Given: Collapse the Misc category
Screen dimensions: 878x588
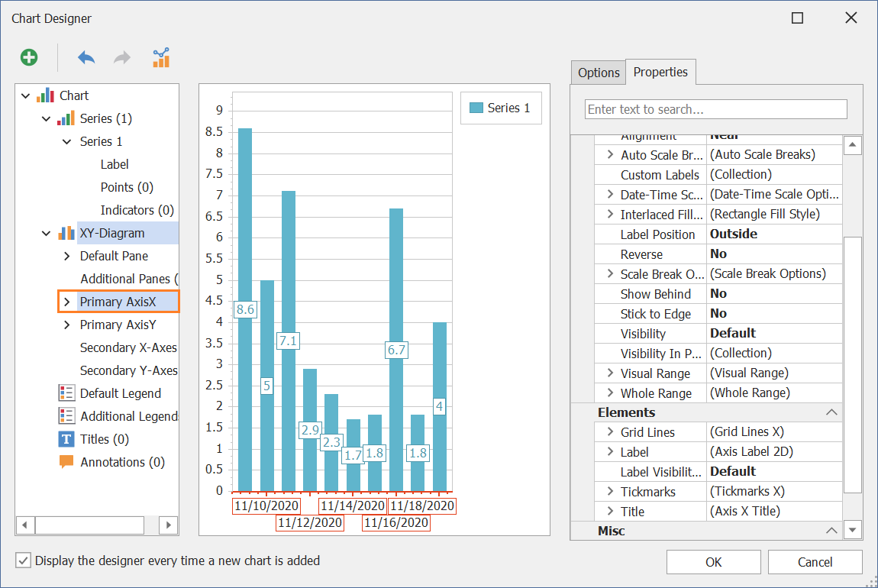Looking at the screenshot, I should tap(831, 530).
